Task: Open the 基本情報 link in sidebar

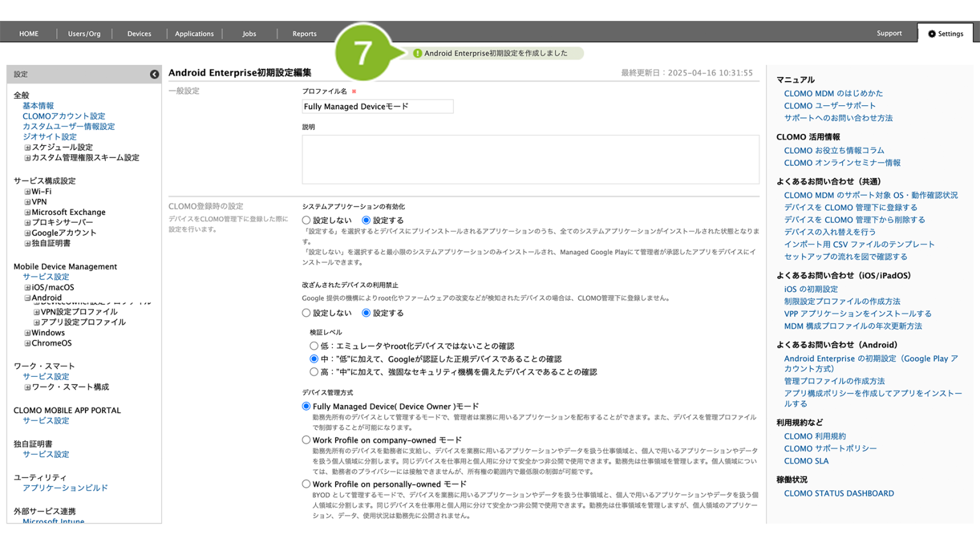Action: point(38,106)
